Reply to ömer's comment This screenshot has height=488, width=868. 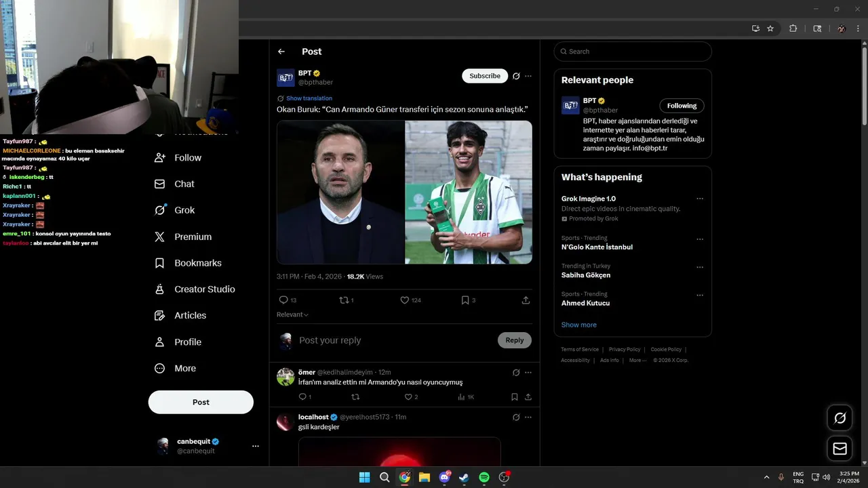[302, 397]
